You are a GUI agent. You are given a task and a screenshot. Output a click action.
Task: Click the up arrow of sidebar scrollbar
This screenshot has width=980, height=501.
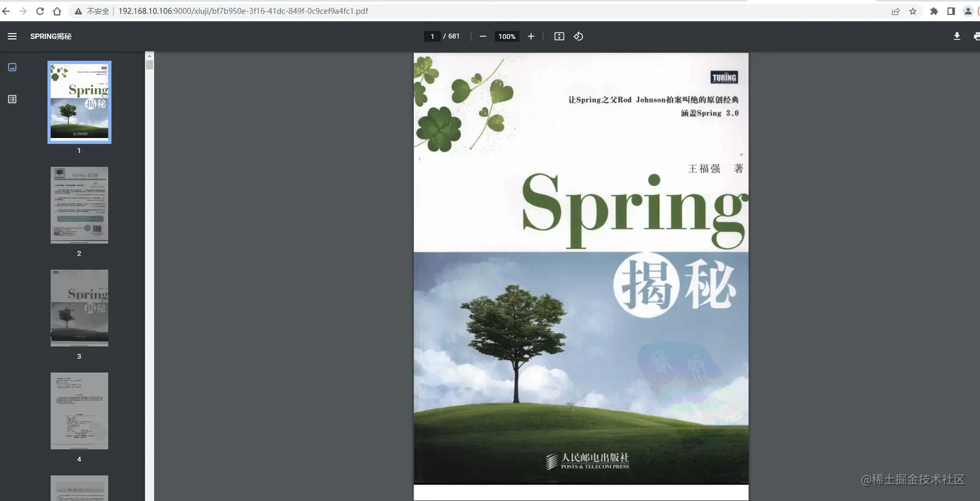pyautogui.click(x=150, y=56)
